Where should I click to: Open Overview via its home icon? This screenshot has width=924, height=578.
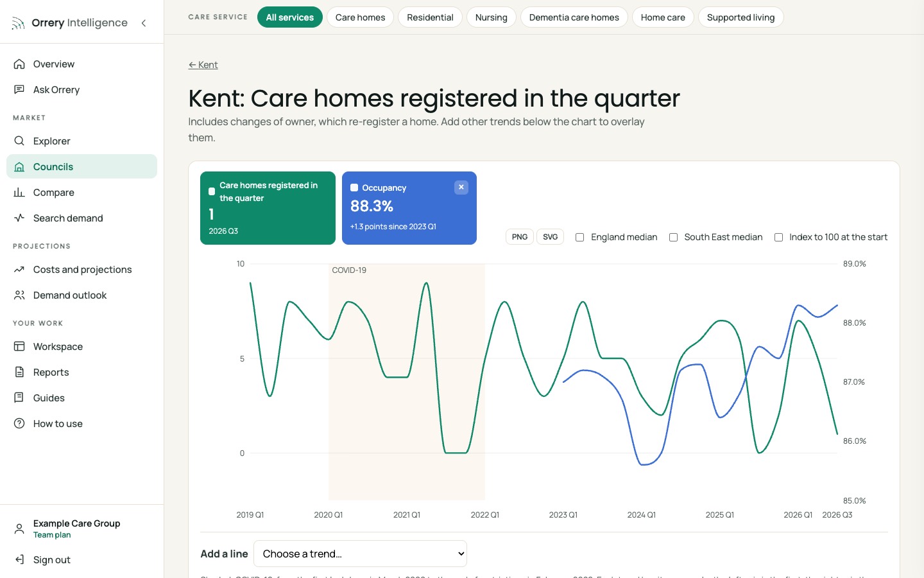click(x=19, y=64)
